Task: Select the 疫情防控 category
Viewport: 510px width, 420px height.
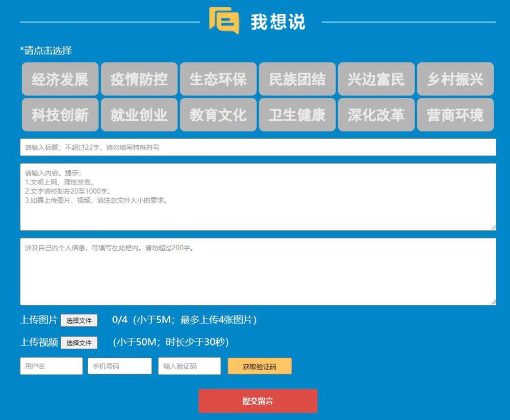Action: coord(139,79)
